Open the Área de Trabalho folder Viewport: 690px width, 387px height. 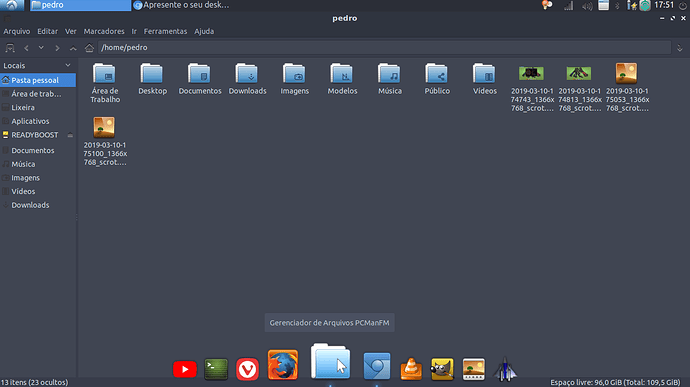click(x=105, y=83)
